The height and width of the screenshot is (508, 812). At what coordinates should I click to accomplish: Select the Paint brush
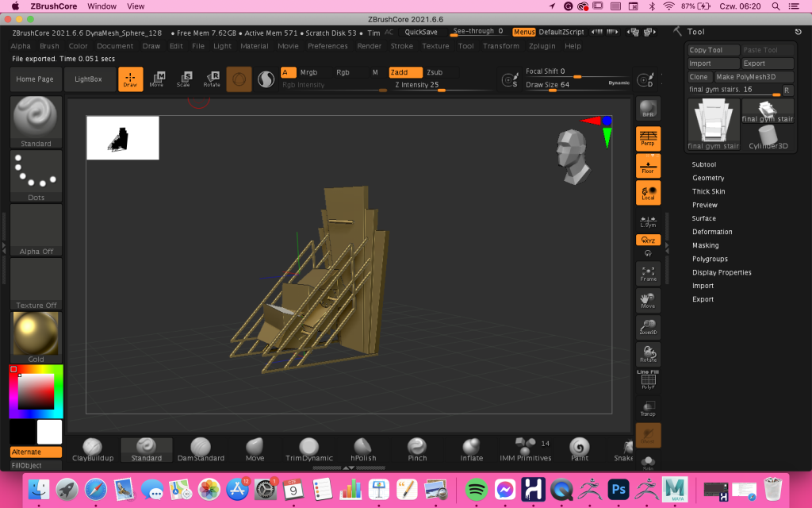[x=580, y=449]
